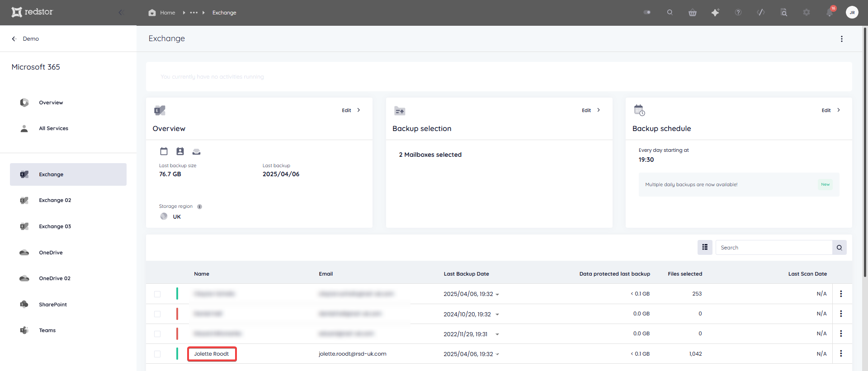Click the table search magnifier button
This screenshot has width=868, height=371.
(x=840, y=248)
